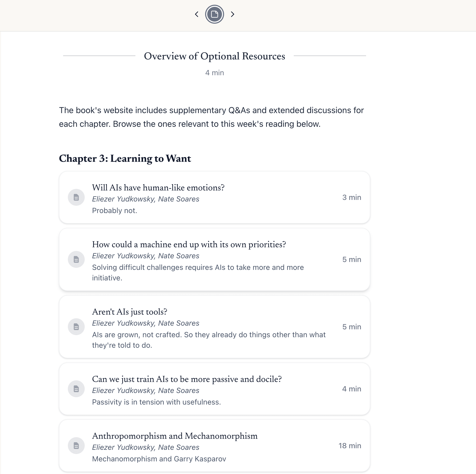Go to the next page using right chevron
The height and width of the screenshot is (474, 476).
[x=232, y=14]
